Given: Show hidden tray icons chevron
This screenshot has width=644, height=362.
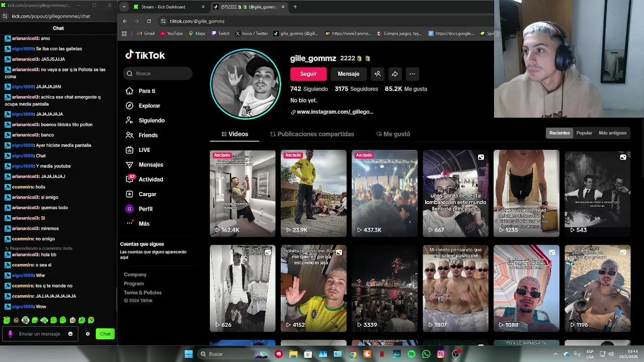Looking at the screenshot, I should [556, 354].
